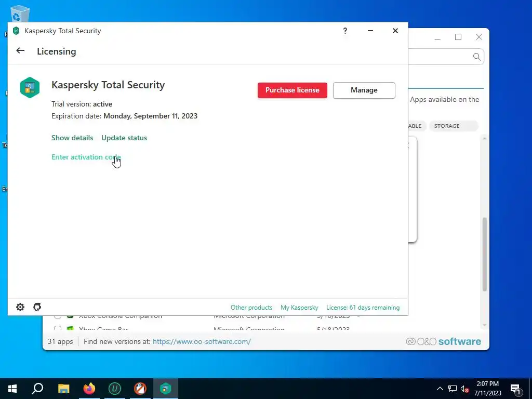Open My Kaspersky link
532x399 pixels.
point(300,308)
